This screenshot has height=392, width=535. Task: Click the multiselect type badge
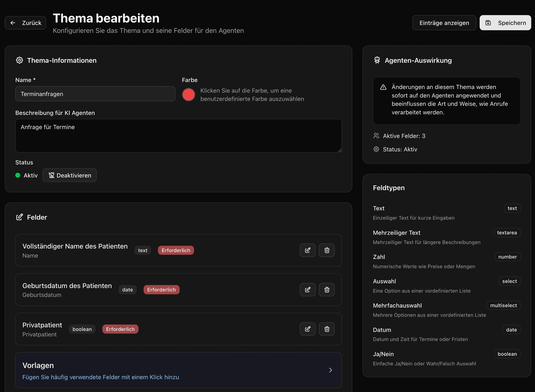click(503, 305)
